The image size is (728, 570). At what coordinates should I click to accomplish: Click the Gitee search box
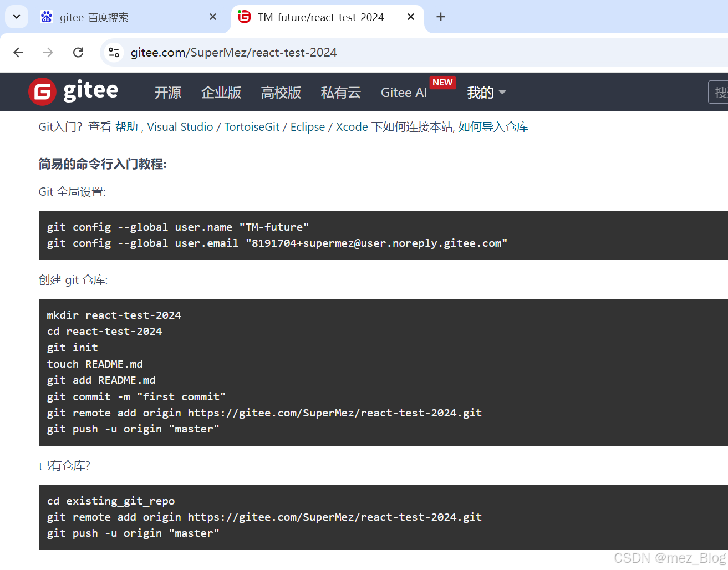click(x=719, y=92)
